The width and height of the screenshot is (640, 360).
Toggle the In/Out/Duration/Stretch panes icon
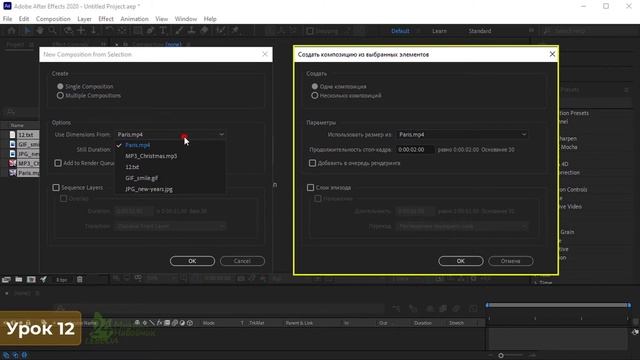(24, 355)
